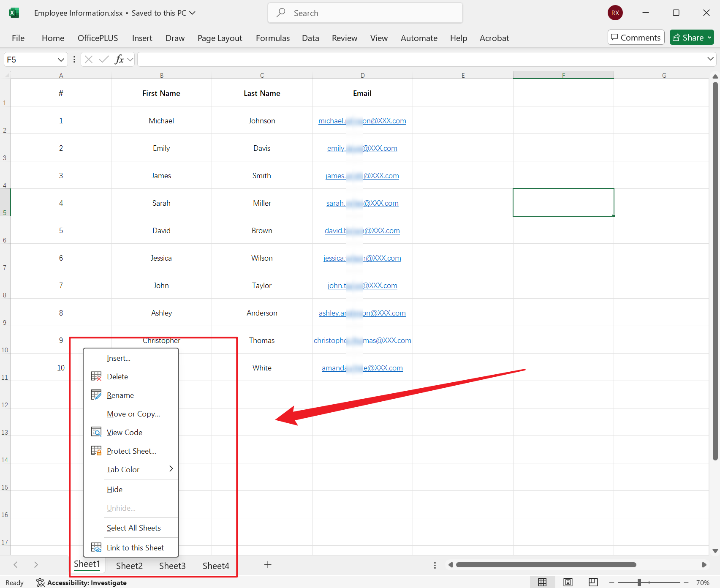
Task: Select Delete in the sheet context menu
Action: 117,376
